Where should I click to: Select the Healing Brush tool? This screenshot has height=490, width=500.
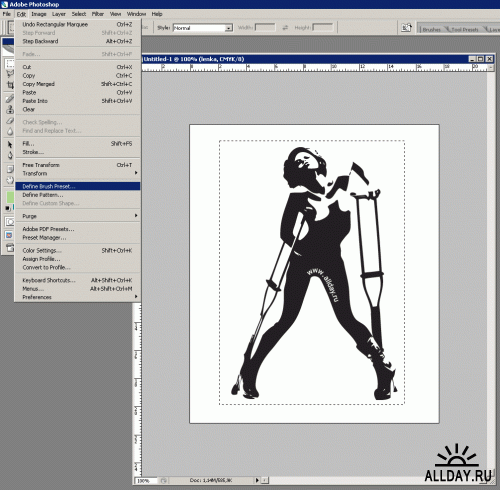click(10, 99)
